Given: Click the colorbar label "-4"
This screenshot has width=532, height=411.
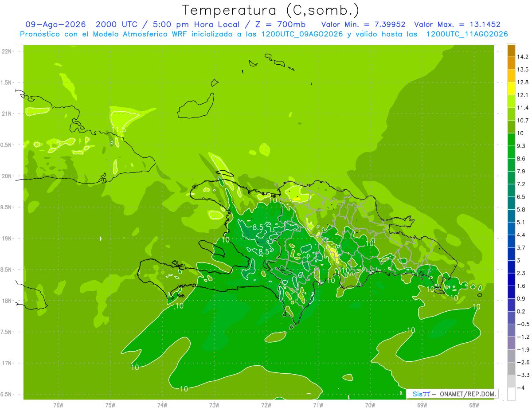Looking at the screenshot, I should click(x=521, y=388).
